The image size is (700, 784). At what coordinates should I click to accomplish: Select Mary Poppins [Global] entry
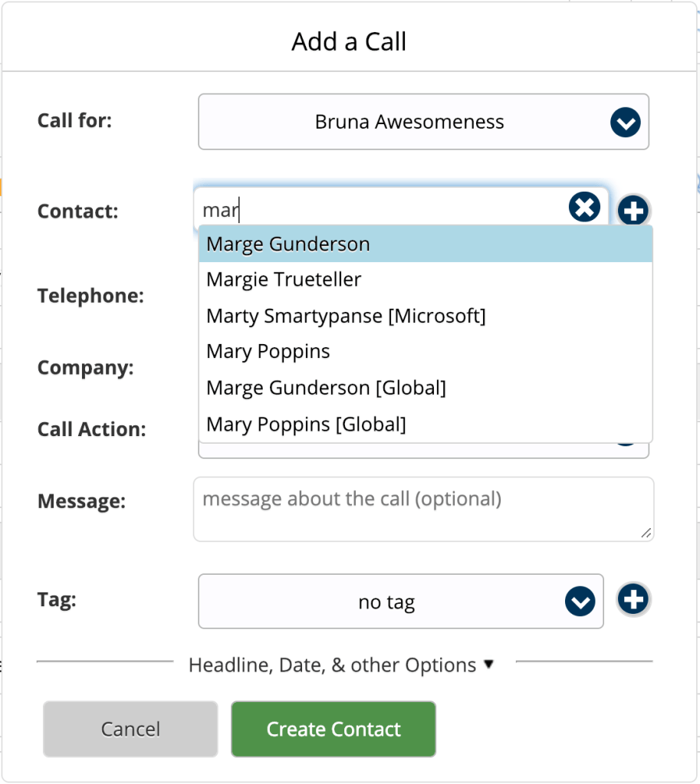click(x=306, y=424)
